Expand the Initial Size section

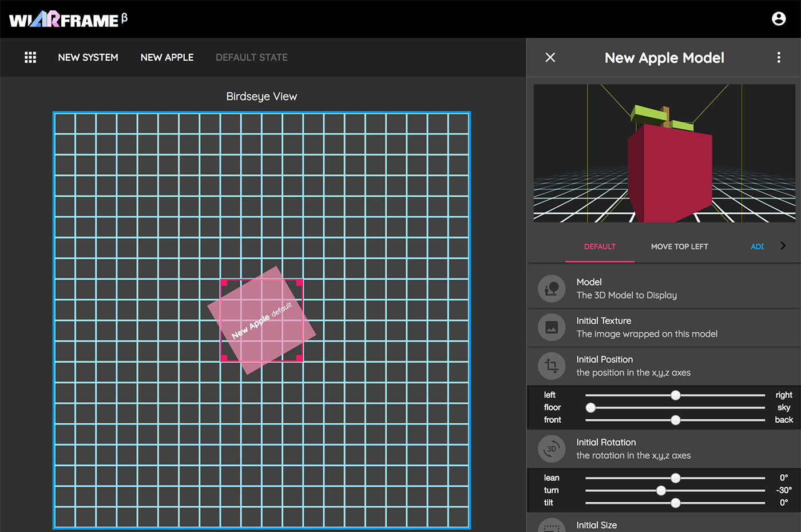(x=597, y=525)
